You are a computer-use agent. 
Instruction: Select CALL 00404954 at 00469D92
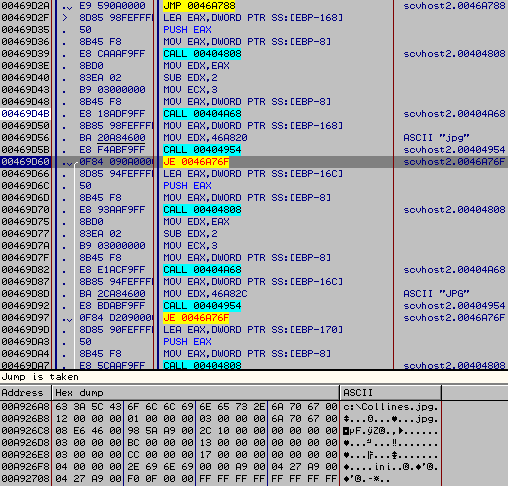(x=202, y=306)
